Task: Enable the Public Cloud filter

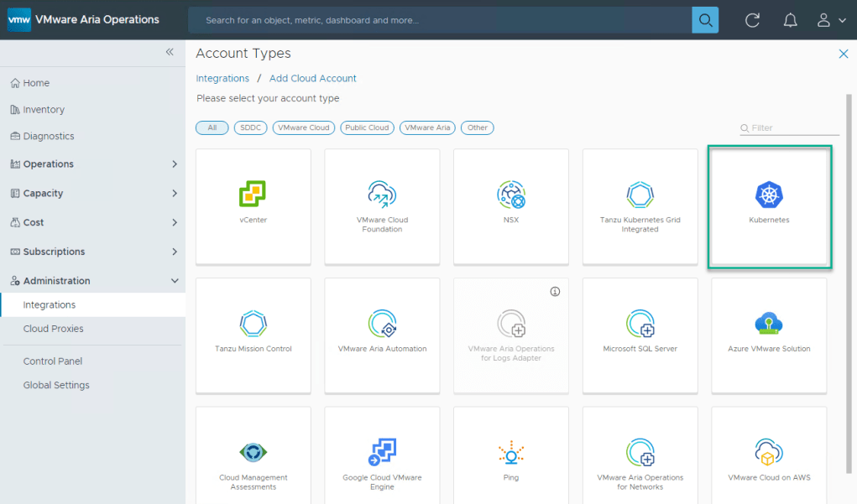Action: (367, 128)
